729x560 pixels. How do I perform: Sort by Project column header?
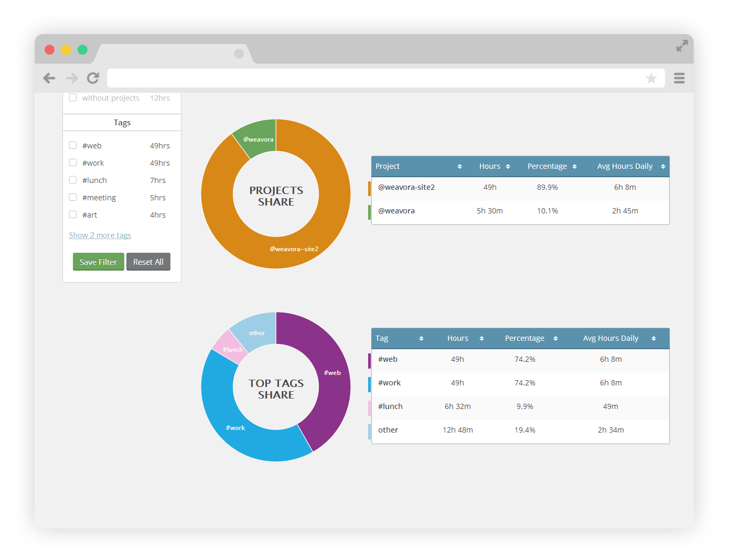418,166
